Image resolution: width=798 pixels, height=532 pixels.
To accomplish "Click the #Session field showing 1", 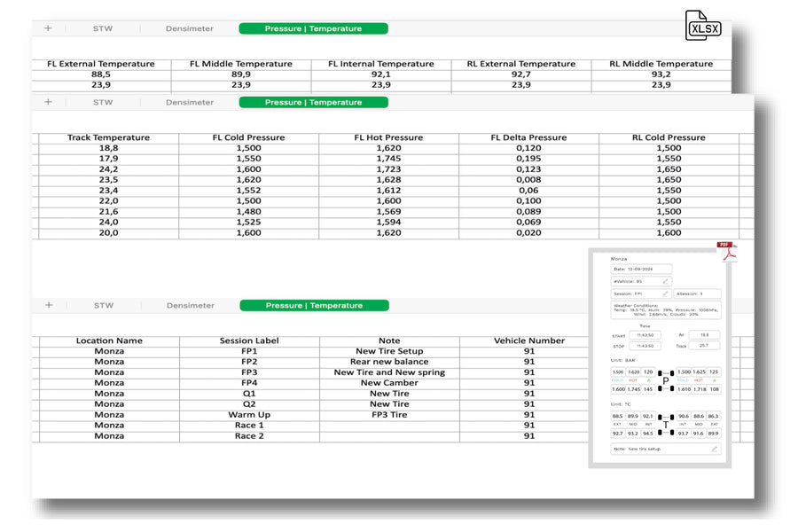I will click(698, 293).
